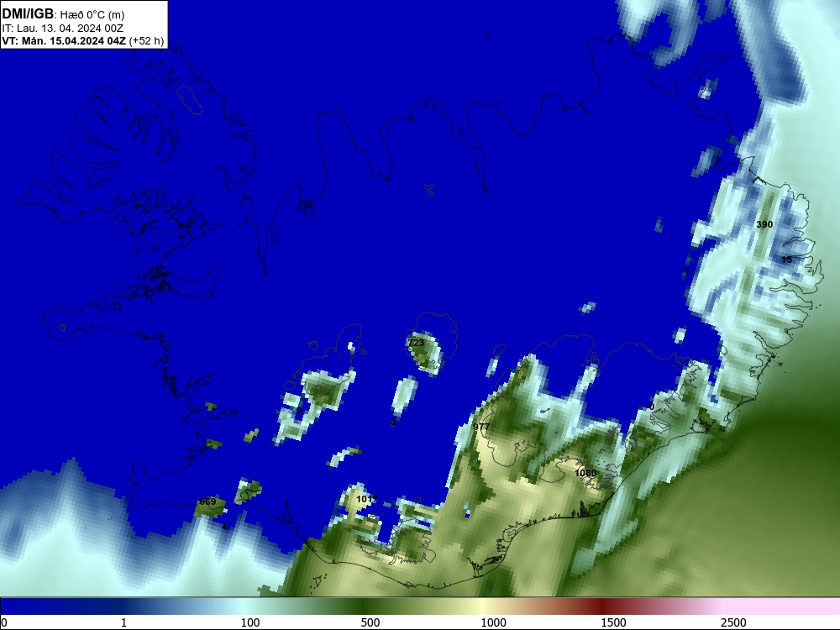Click the colorbar tick label 1
This screenshot has width=840, height=630.
point(123,622)
